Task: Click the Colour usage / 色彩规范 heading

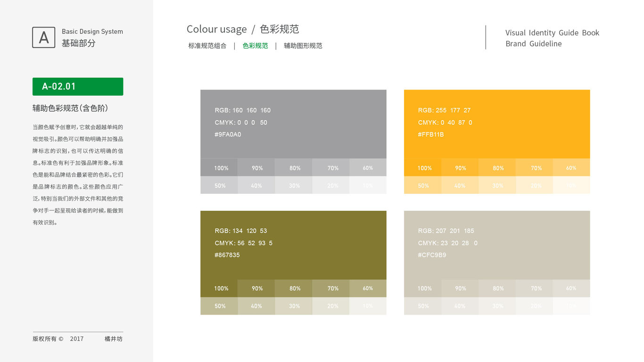Action: (243, 29)
